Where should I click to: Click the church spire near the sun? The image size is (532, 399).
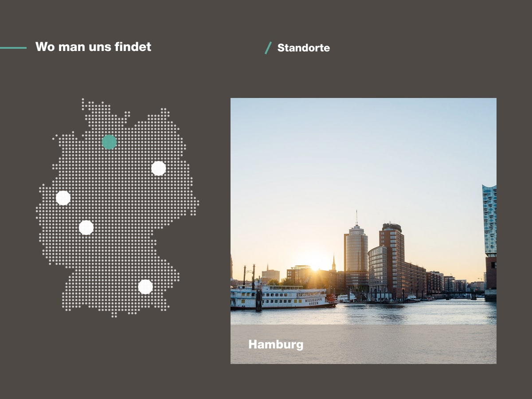334,263
